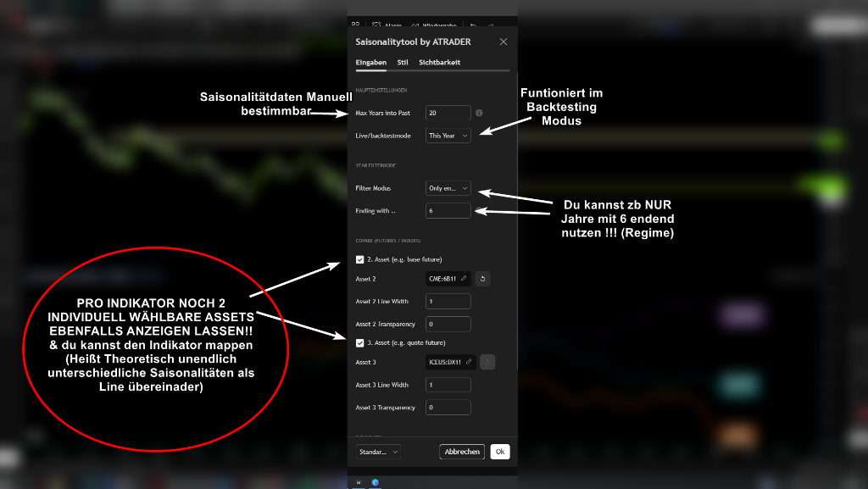This screenshot has width=868, height=489.
Task: Click the Max Years into Past input field
Action: coord(448,113)
